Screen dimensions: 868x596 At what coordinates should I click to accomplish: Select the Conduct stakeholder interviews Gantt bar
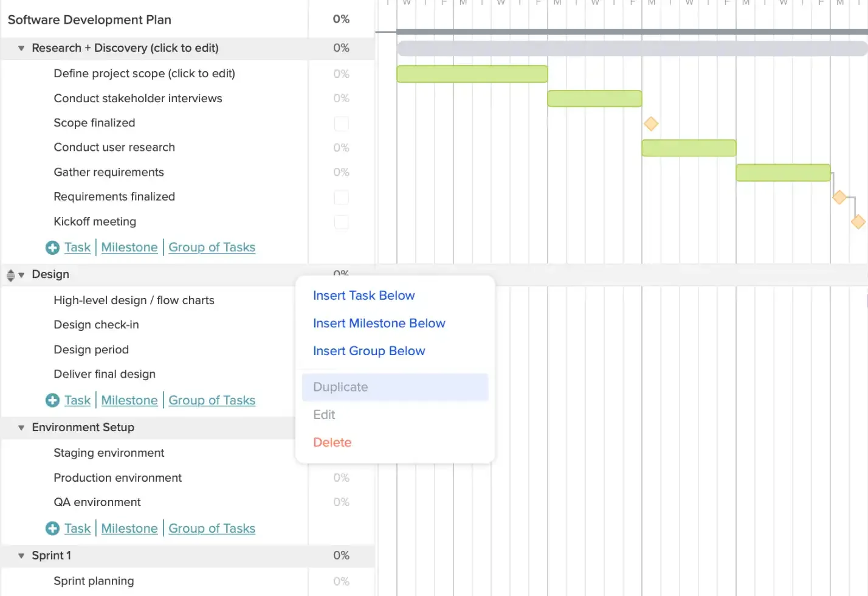click(x=594, y=99)
